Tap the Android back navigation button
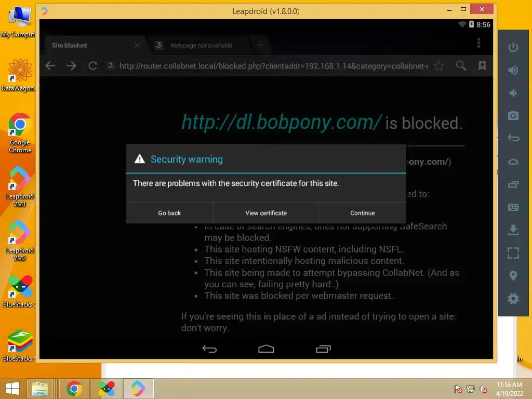 pos(209,349)
